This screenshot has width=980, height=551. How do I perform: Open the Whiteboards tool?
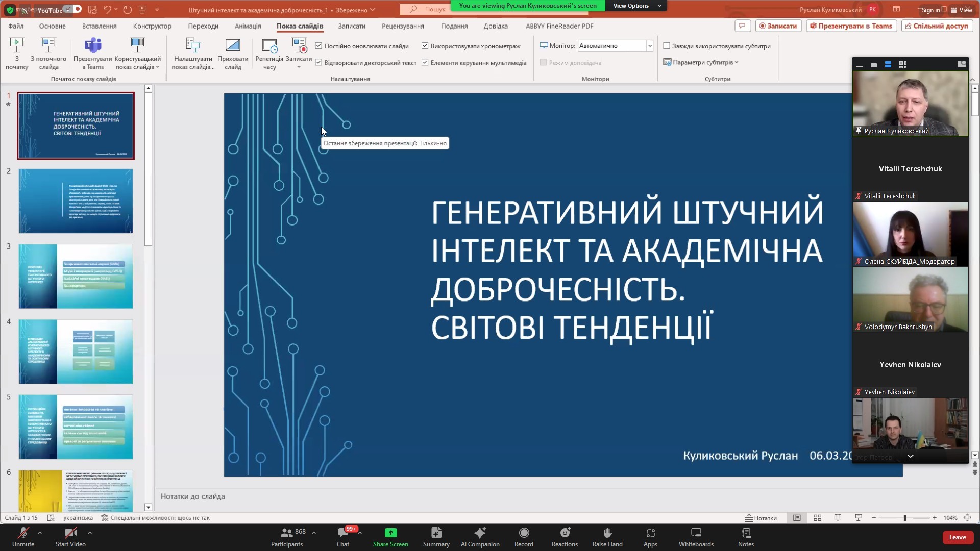pyautogui.click(x=696, y=533)
